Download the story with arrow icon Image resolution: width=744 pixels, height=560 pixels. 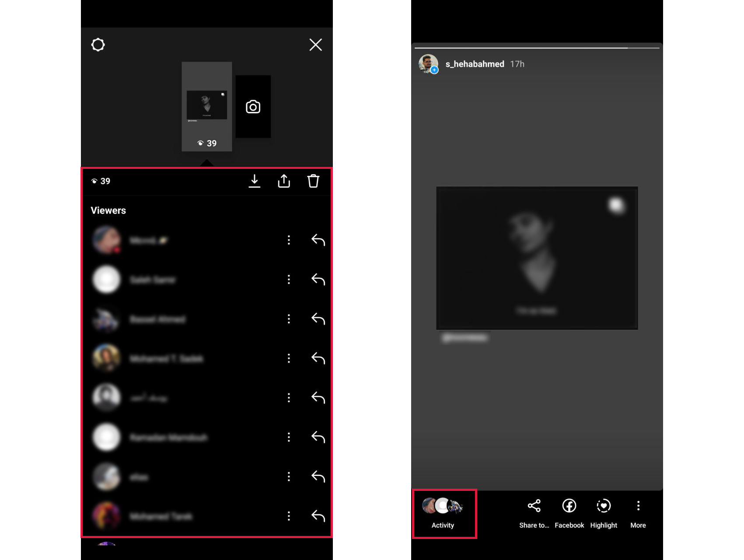pos(254,181)
